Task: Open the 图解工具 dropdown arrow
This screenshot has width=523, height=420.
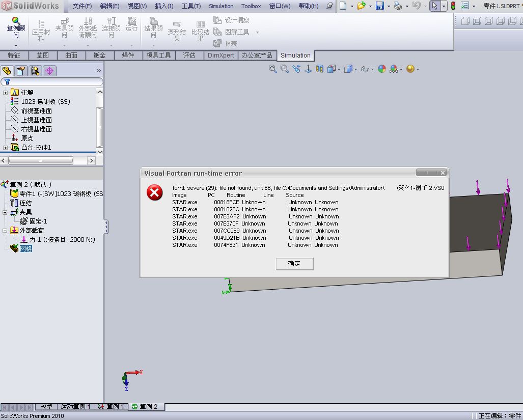Action: coord(257,33)
